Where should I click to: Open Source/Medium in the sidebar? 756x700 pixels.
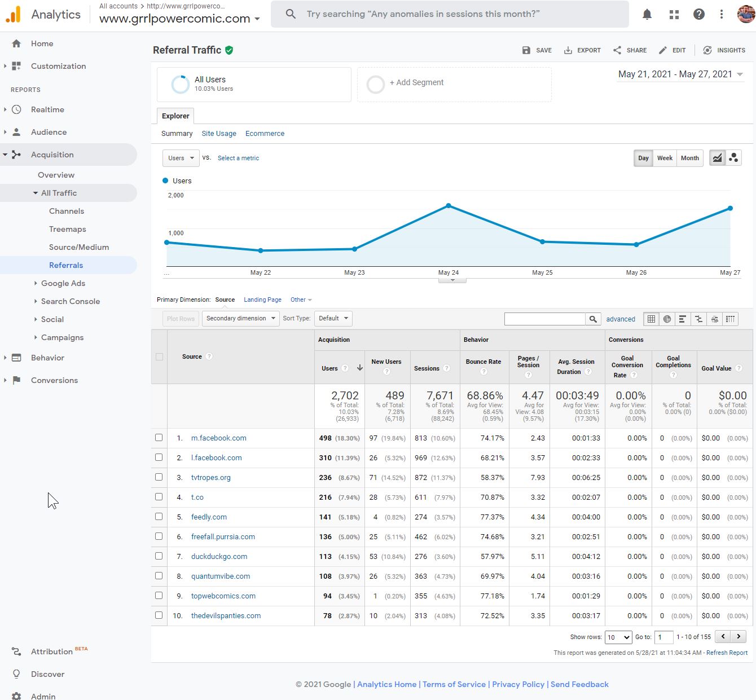pos(79,247)
